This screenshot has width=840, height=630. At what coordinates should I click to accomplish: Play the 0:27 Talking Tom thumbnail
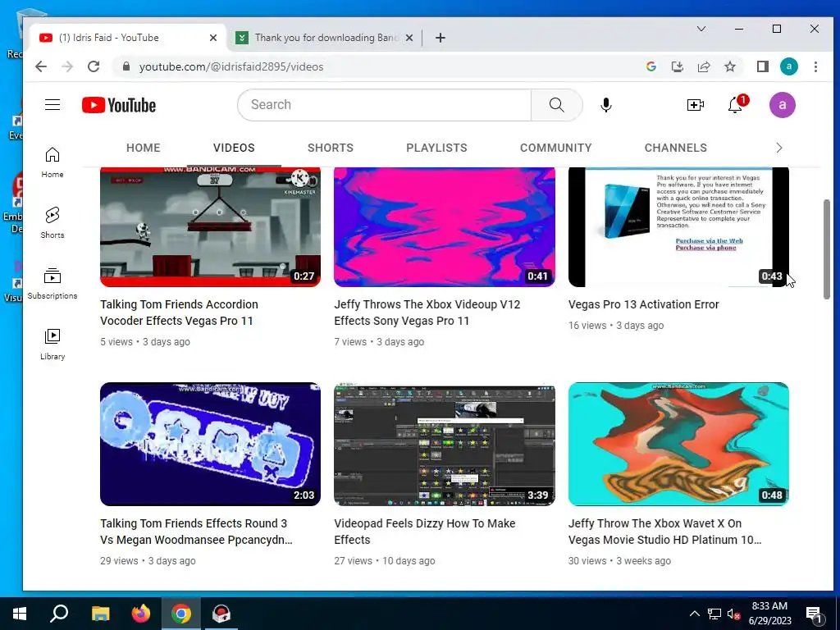(x=210, y=227)
